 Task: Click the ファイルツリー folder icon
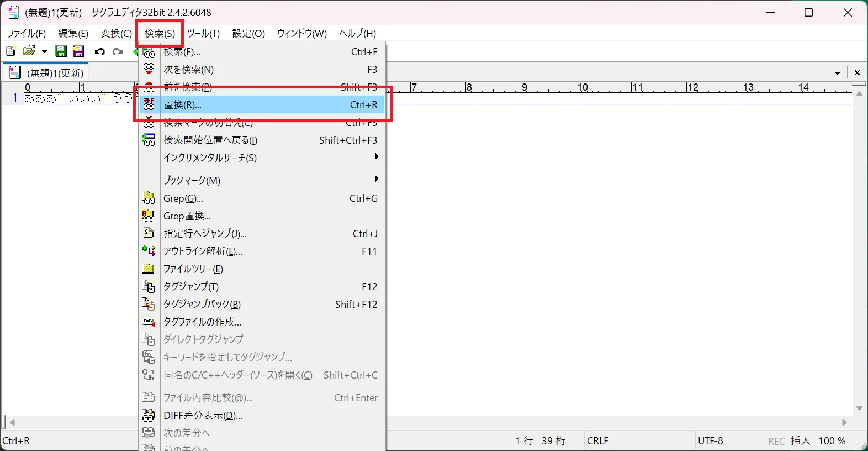[x=149, y=269]
